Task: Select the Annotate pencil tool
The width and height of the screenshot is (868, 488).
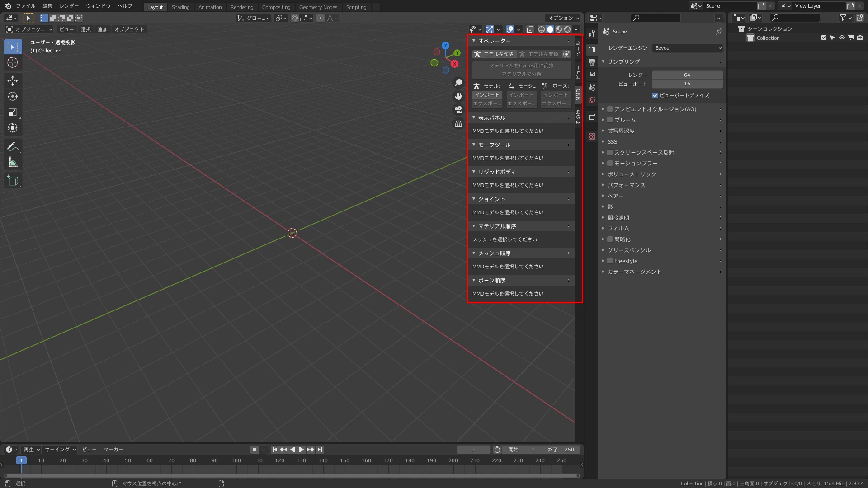Action: point(13,146)
